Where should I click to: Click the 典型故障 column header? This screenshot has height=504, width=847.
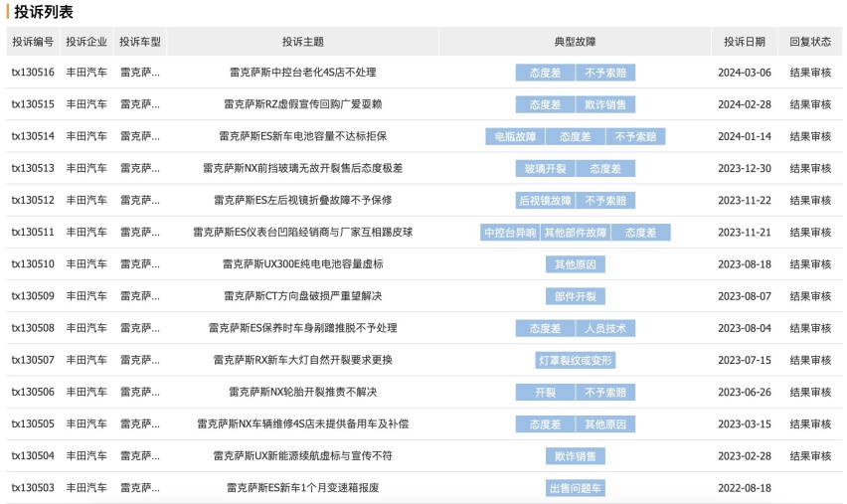[x=575, y=42]
